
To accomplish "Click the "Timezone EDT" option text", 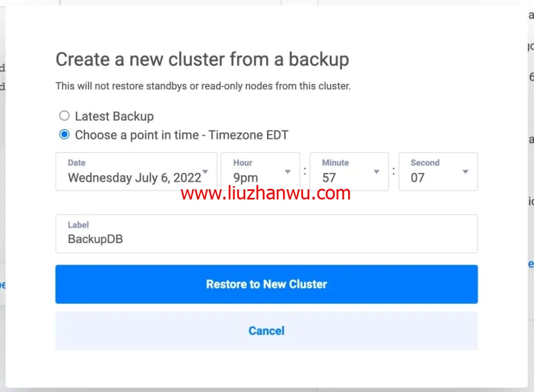I will pyautogui.click(x=249, y=135).
